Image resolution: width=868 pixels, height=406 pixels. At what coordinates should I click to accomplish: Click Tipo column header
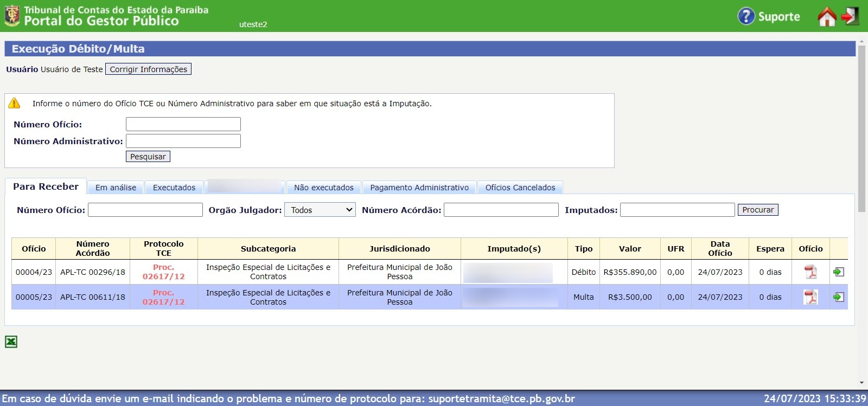pyautogui.click(x=584, y=249)
